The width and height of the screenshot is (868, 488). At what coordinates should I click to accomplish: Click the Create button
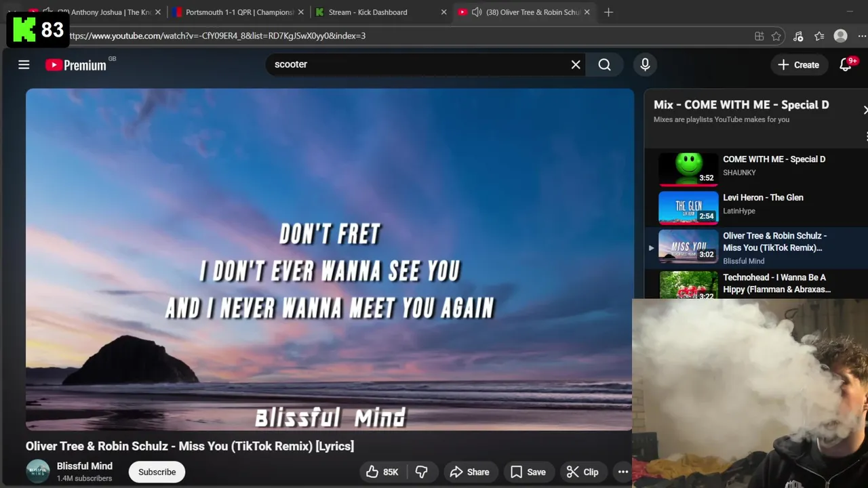(799, 64)
